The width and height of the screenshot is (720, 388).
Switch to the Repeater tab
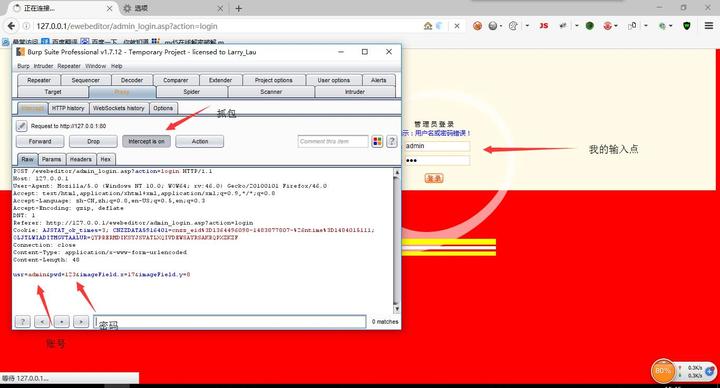coord(39,80)
